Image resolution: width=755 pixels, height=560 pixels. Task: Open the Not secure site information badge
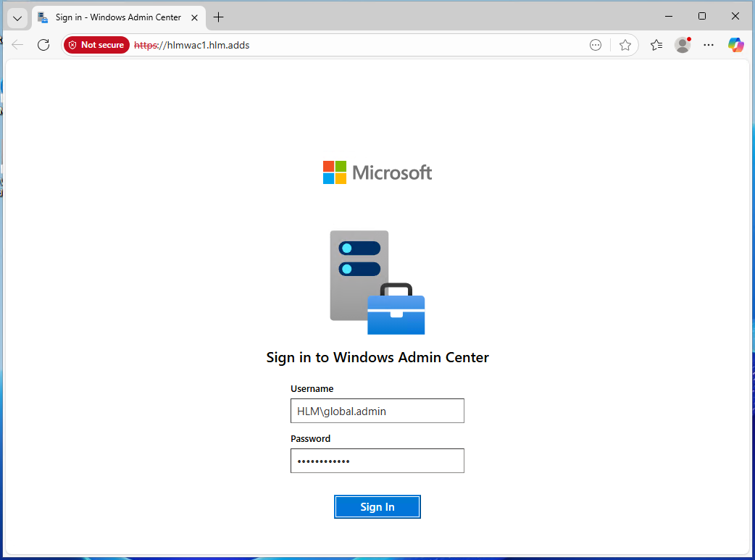[96, 45]
